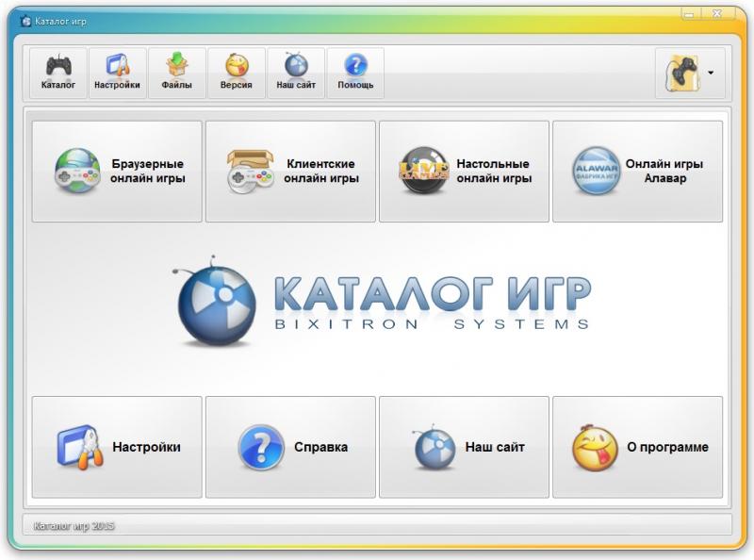The height and width of the screenshot is (560, 754).
Task: Open Помощь in the toolbar
Action: click(x=355, y=73)
